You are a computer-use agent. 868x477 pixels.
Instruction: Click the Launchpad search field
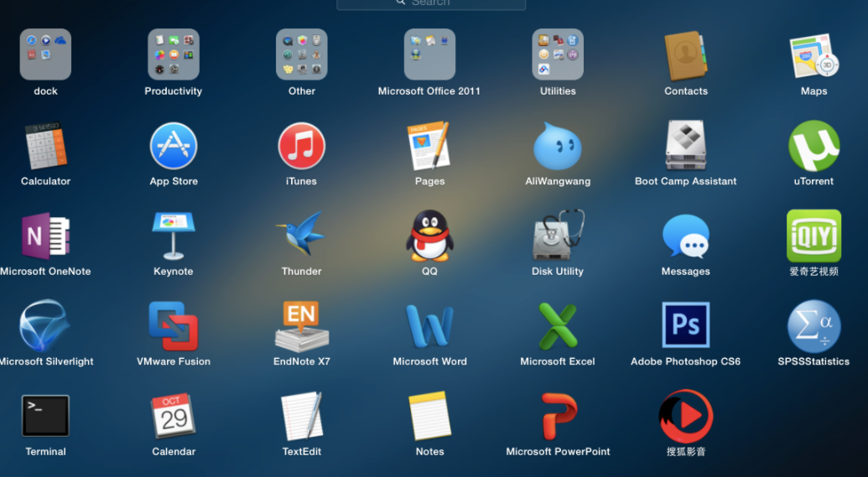(431, 3)
